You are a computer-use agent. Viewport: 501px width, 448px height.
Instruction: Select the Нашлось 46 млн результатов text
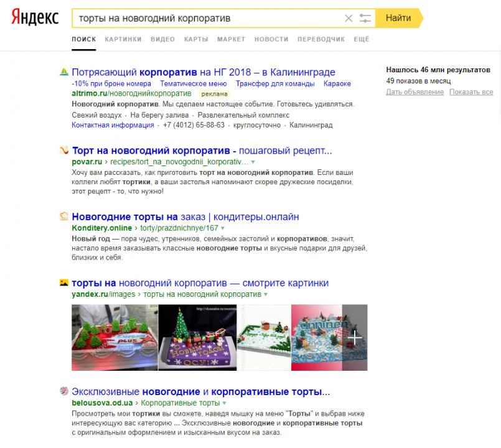coord(438,70)
